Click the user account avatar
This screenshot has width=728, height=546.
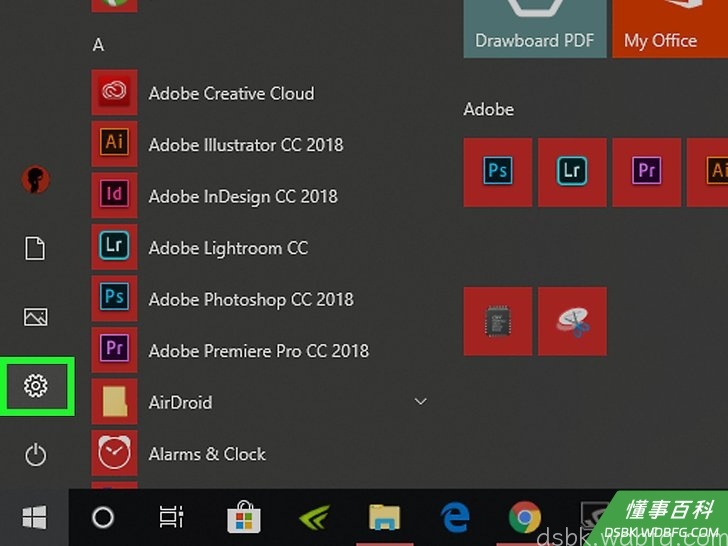[x=36, y=179]
